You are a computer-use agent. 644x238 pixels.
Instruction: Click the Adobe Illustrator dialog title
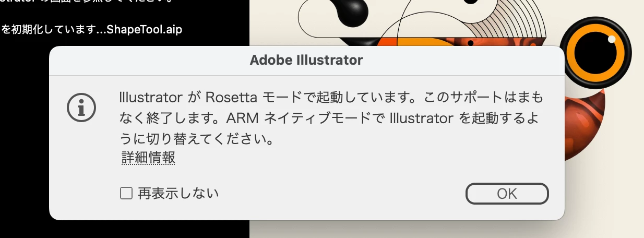click(x=306, y=61)
